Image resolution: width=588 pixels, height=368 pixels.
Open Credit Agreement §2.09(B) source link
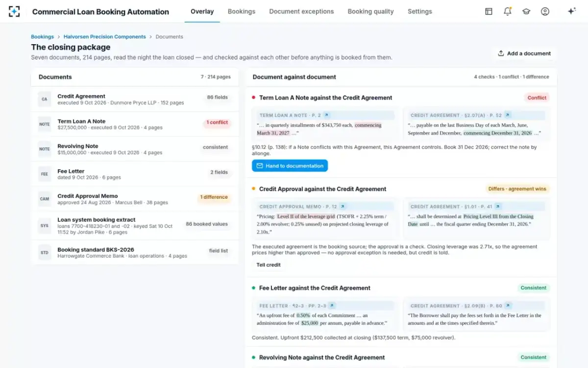[508, 306]
